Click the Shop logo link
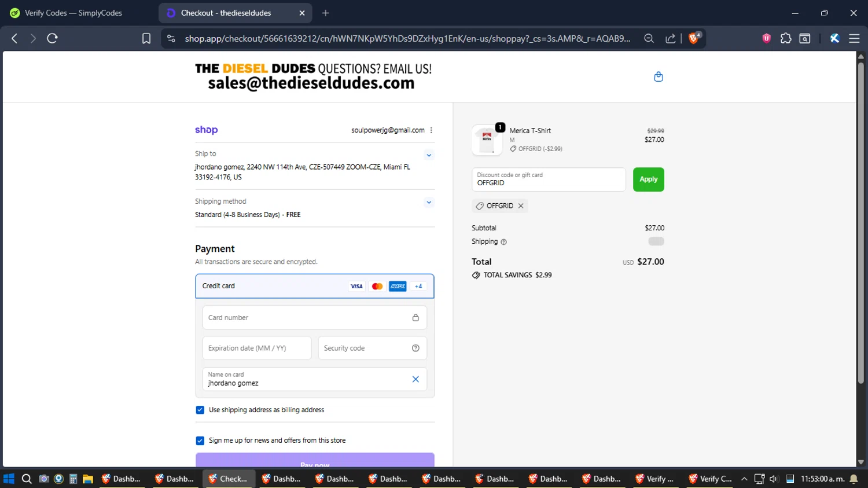This screenshot has height=488, width=868. click(206, 130)
